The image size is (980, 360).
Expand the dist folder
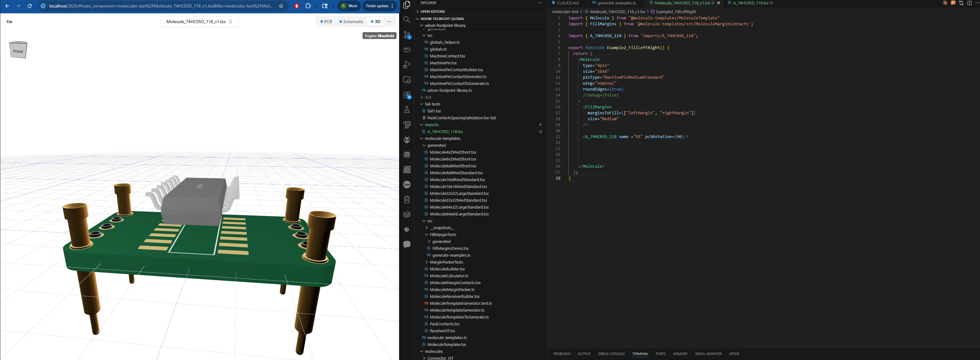tap(428, 97)
